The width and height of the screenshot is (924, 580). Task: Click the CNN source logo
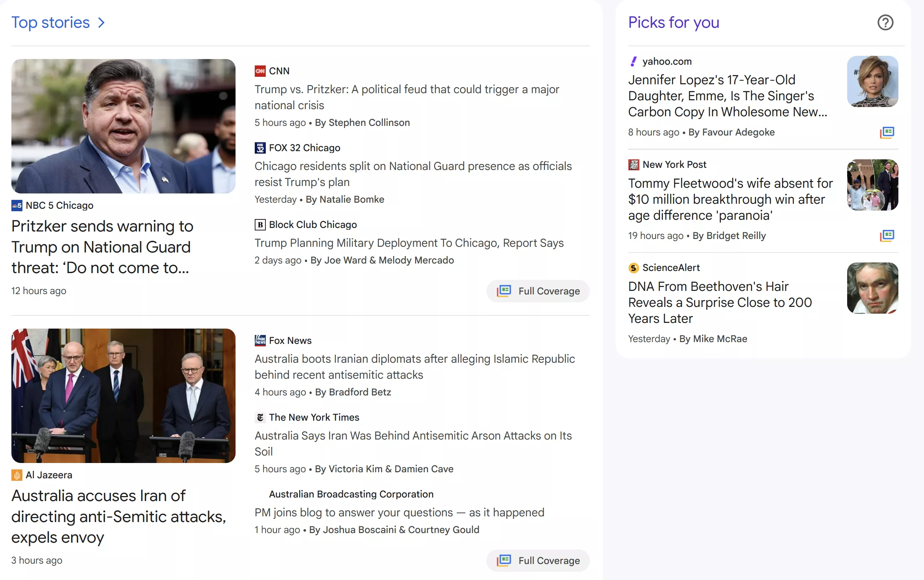pos(260,71)
